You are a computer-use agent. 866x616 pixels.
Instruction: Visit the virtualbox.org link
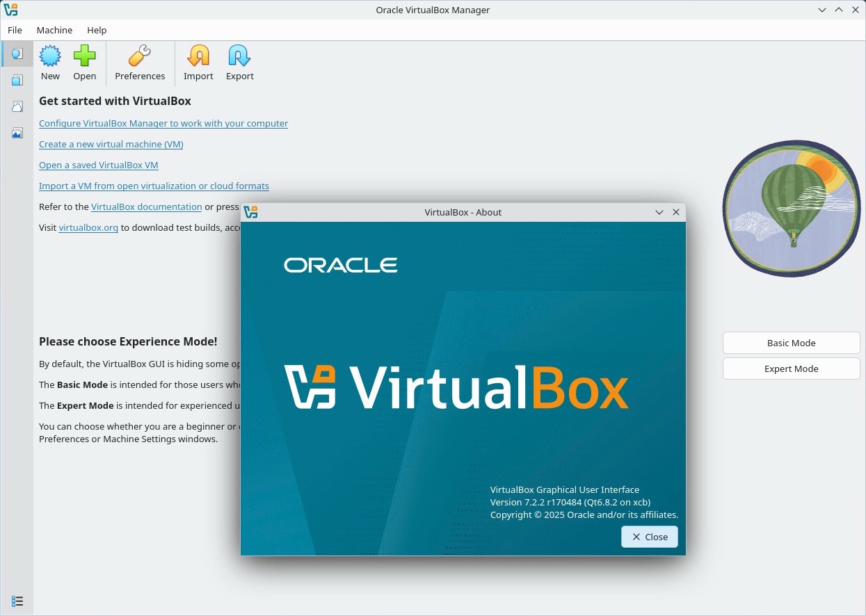[88, 227]
